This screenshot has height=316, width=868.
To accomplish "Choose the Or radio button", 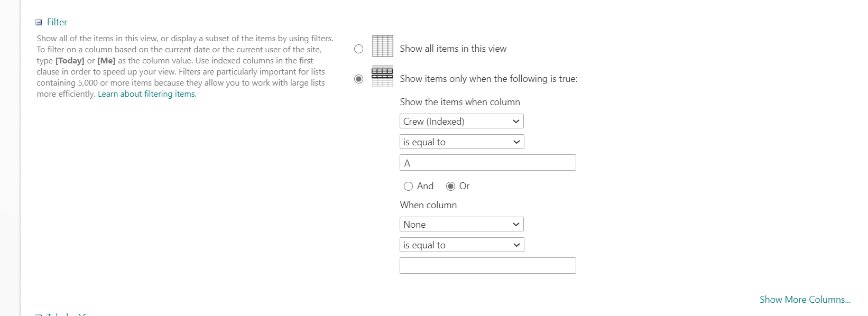I will 450,186.
